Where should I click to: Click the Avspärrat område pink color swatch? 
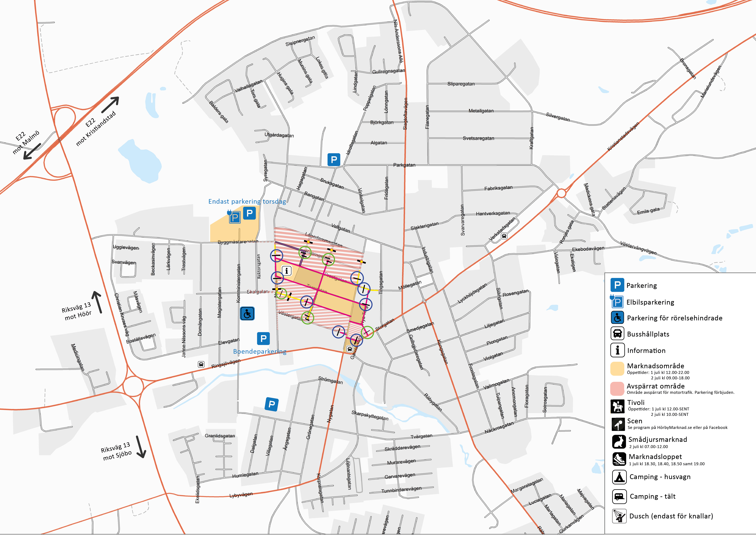617,389
